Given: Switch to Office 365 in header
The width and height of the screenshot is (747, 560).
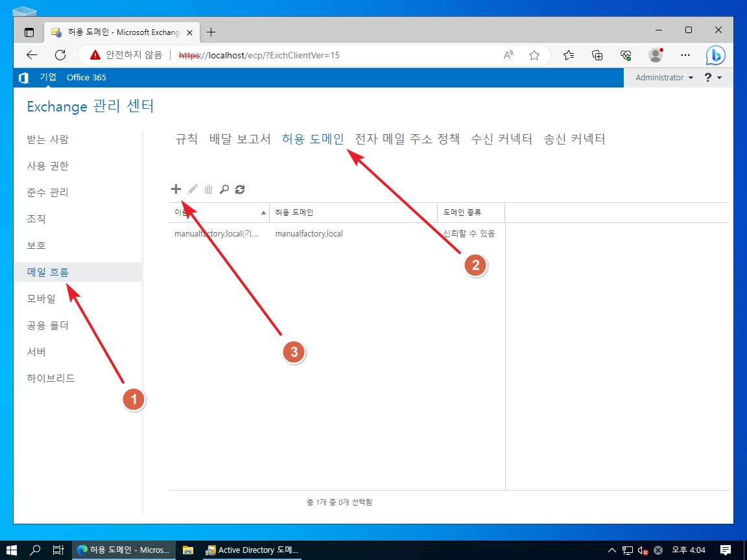Looking at the screenshot, I should [x=86, y=77].
